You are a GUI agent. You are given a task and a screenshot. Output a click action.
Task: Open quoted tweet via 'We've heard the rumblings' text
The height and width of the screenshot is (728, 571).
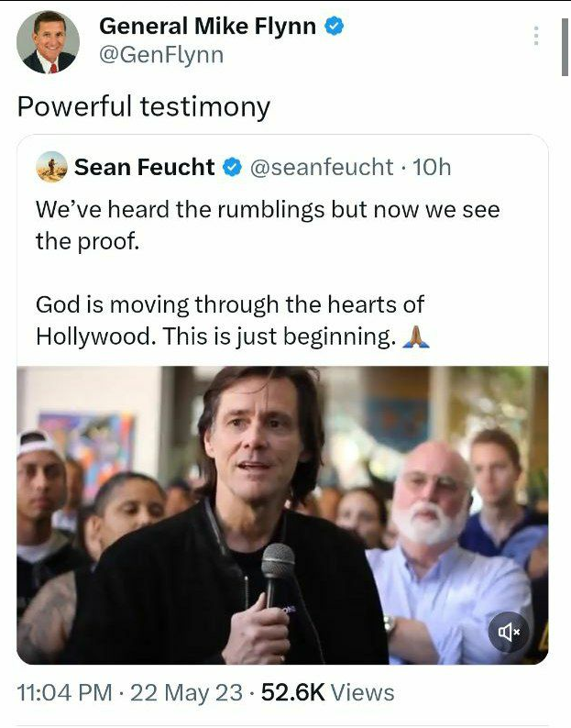(268, 226)
